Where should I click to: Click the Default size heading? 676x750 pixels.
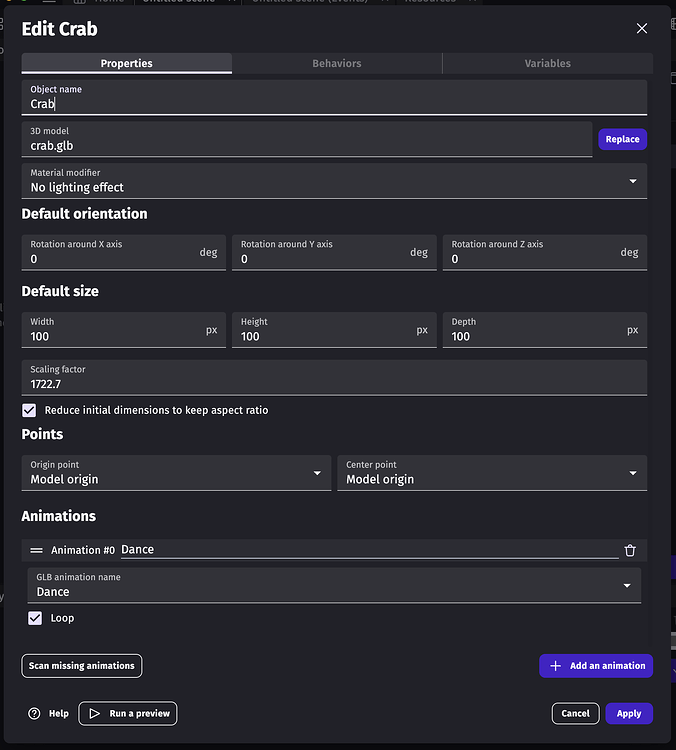point(60,291)
